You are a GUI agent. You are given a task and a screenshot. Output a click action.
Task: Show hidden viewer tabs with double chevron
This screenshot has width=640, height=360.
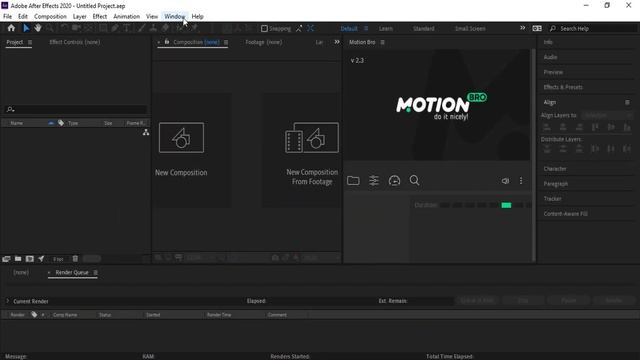tap(337, 42)
